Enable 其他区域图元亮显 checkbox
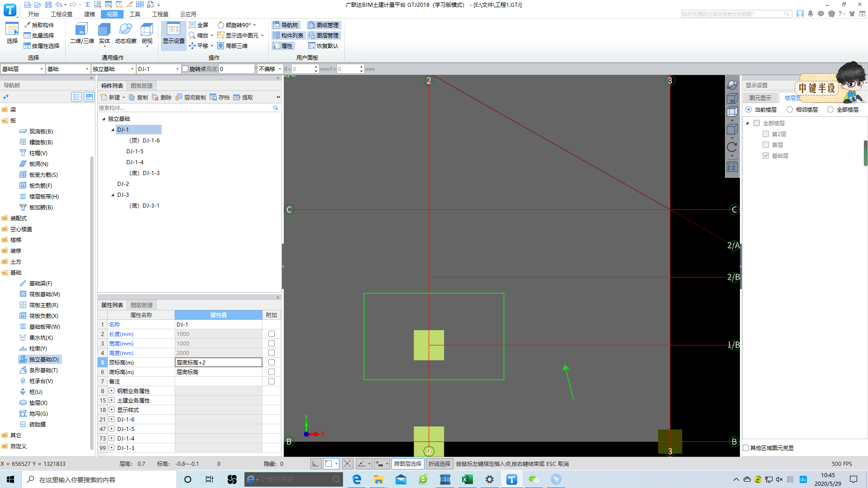Screen dimensions: 868x488 [x=746, y=448]
